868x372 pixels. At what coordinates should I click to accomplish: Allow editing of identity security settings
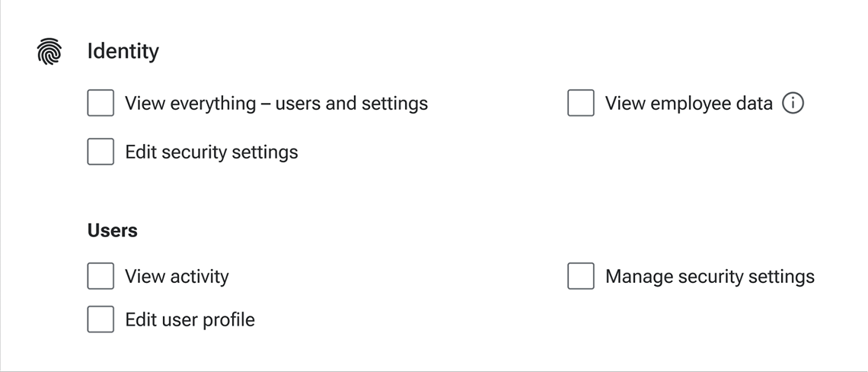pyautogui.click(x=101, y=152)
